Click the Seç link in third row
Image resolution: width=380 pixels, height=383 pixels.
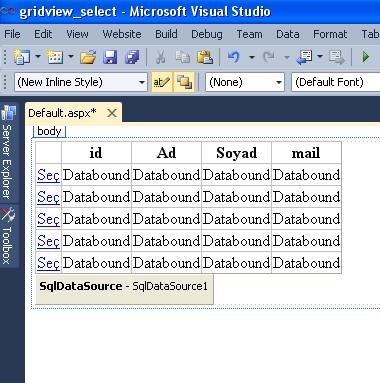[x=48, y=219]
